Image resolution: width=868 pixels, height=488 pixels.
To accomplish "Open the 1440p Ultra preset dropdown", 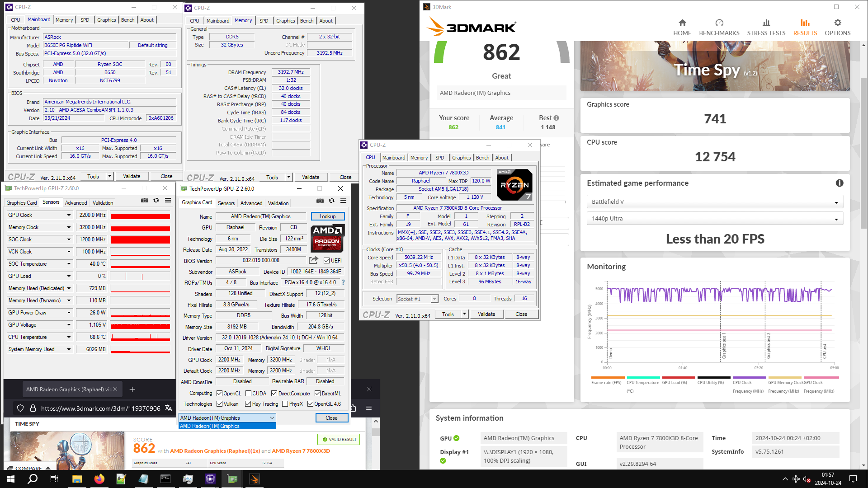I will tap(715, 219).
